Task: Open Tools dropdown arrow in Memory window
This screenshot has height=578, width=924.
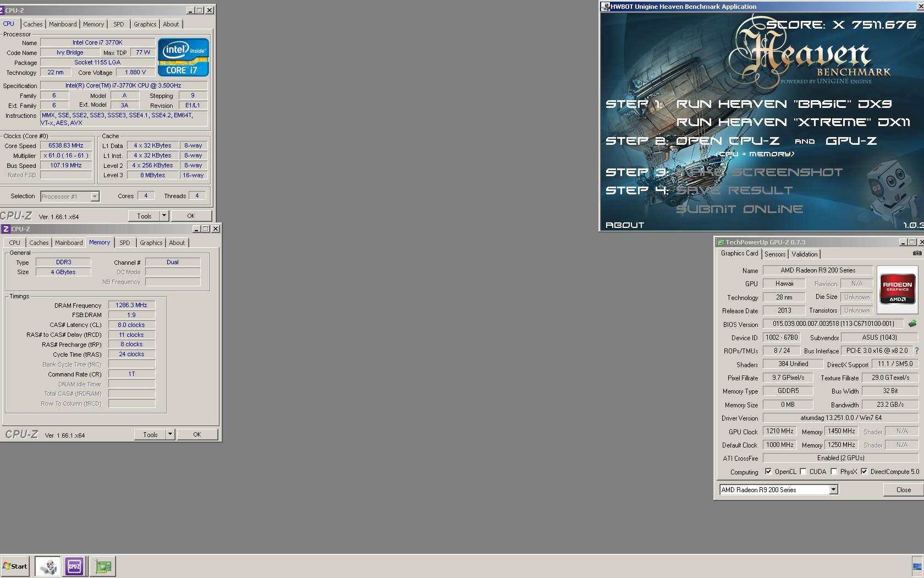Action: coord(170,434)
